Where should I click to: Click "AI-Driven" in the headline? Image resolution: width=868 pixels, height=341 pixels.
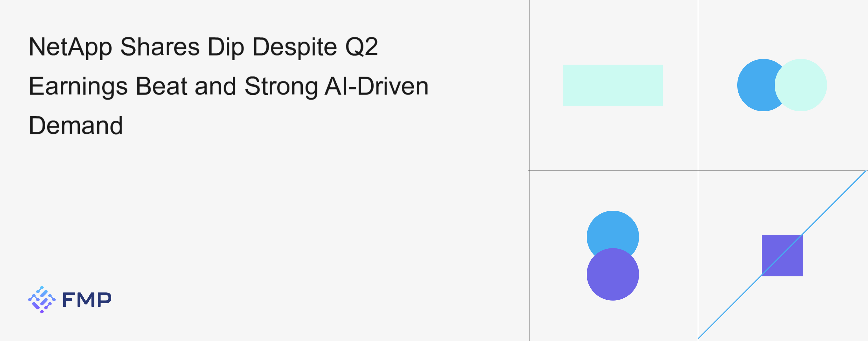pos(376,86)
